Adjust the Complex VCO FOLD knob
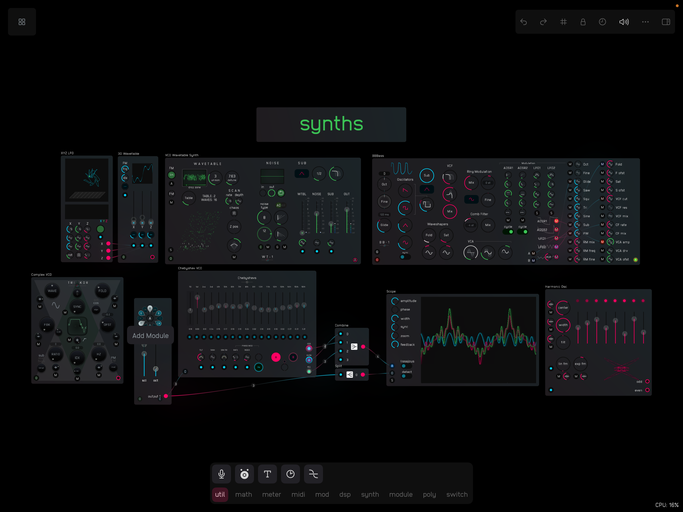683x512 pixels. [102, 291]
